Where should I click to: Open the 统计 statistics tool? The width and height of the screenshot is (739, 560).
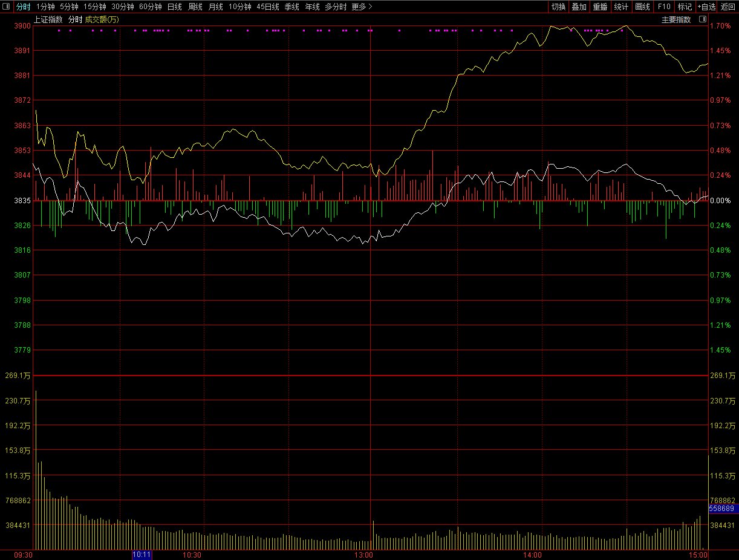coord(621,7)
